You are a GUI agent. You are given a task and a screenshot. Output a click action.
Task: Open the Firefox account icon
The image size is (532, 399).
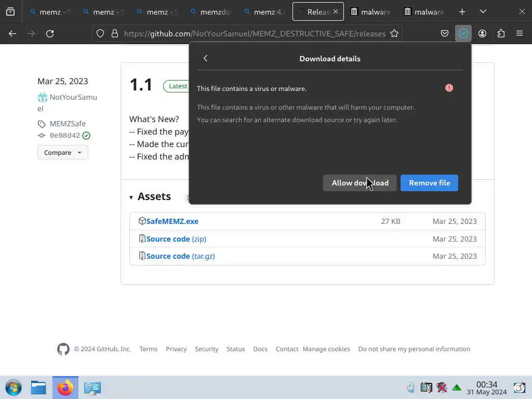click(x=482, y=34)
